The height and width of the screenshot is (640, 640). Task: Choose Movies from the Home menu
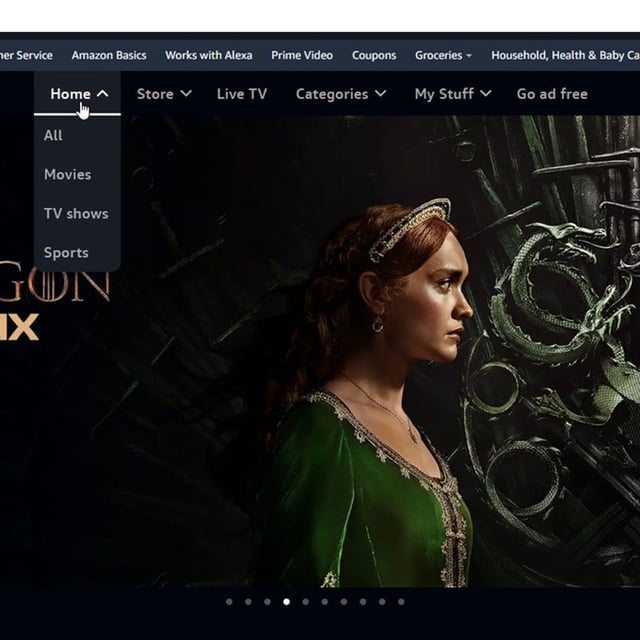click(67, 174)
